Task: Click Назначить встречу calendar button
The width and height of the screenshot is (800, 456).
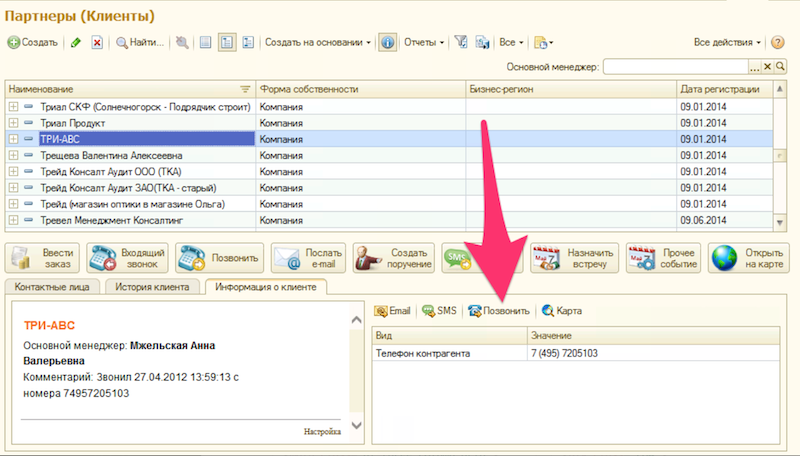Action: [573, 258]
